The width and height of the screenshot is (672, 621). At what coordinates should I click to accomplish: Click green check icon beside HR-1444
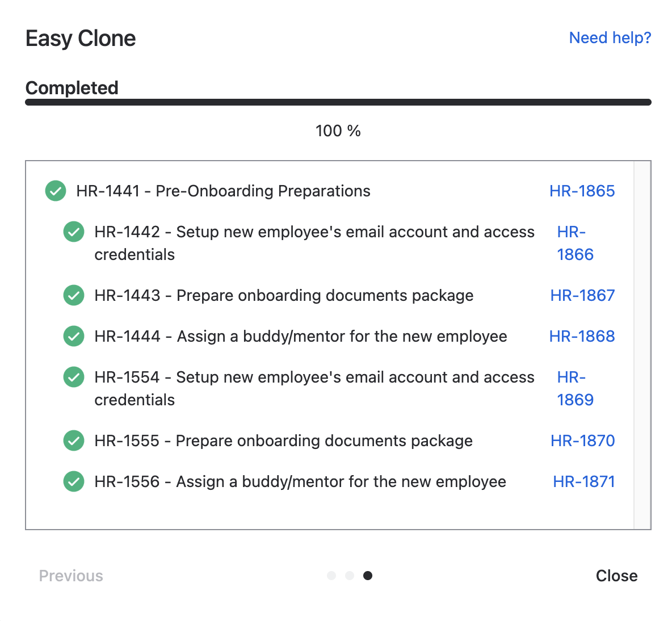(x=74, y=337)
